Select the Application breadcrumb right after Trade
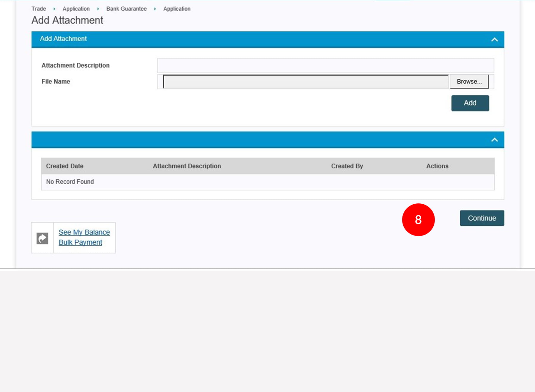Screen dimensions: 535x392 tap(76, 9)
